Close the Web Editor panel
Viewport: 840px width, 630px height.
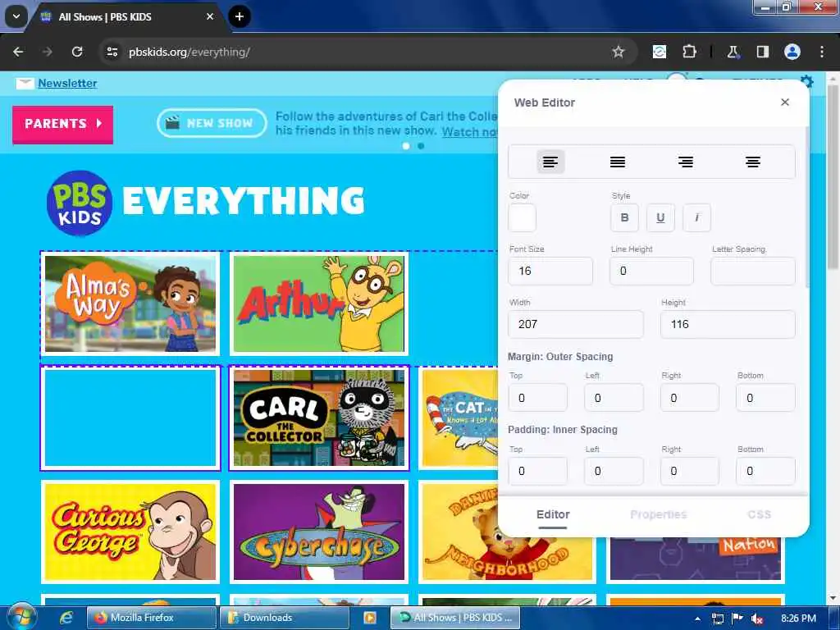pos(785,102)
